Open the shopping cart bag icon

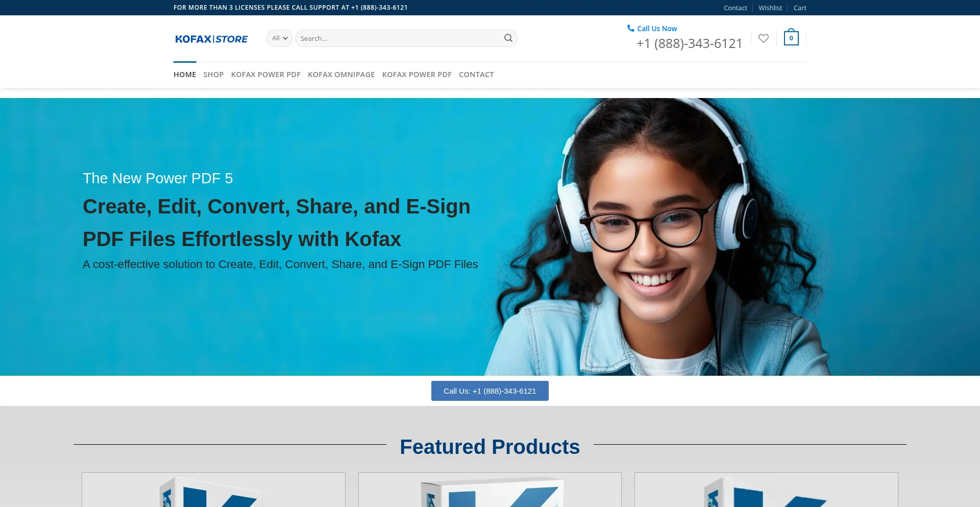(x=791, y=37)
